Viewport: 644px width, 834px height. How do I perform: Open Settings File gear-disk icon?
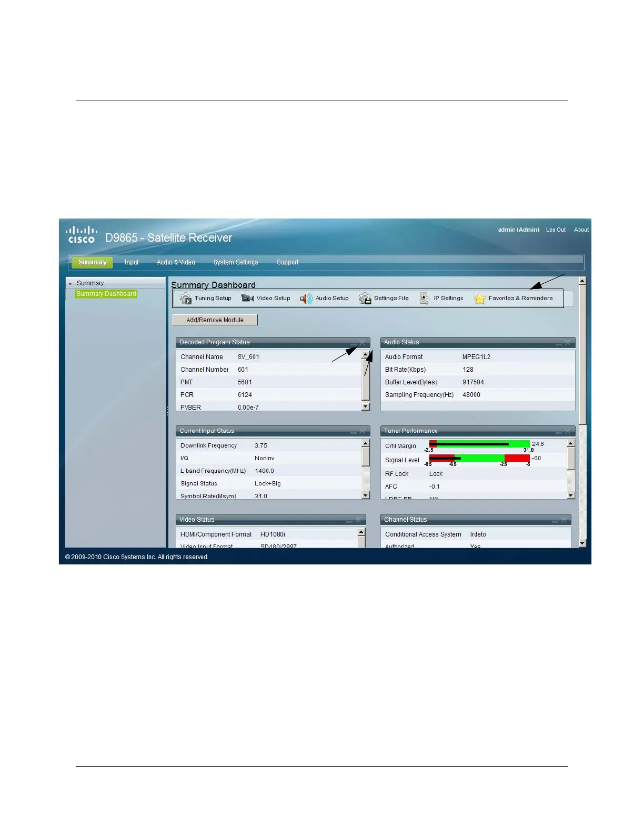365,299
